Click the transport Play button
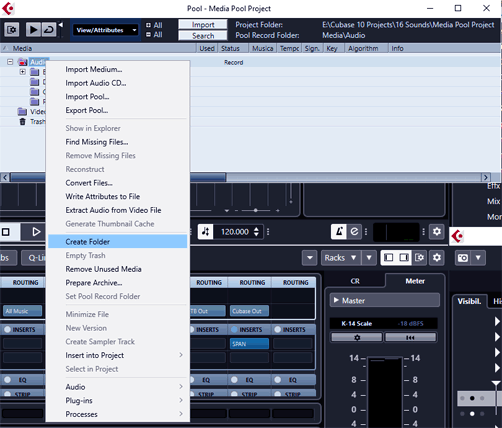 pyautogui.click(x=36, y=232)
